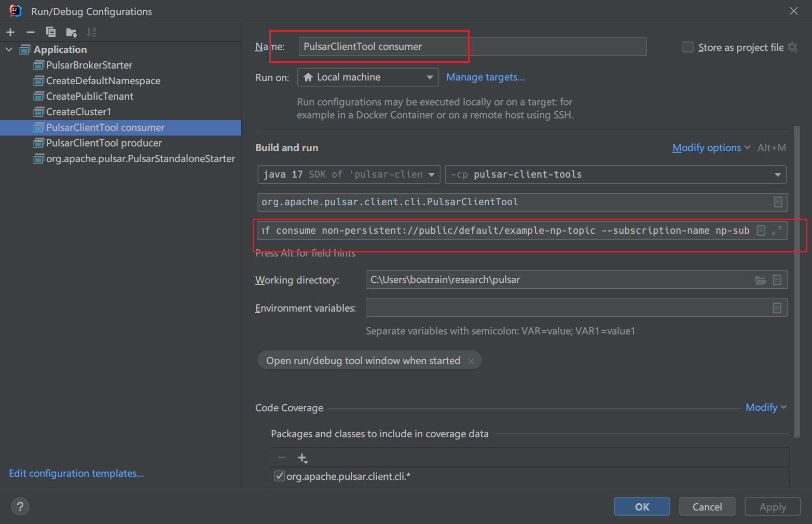The image size is (812, 524).
Task: Select CreateCluster1 configuration
Action: tap(78, 112)
